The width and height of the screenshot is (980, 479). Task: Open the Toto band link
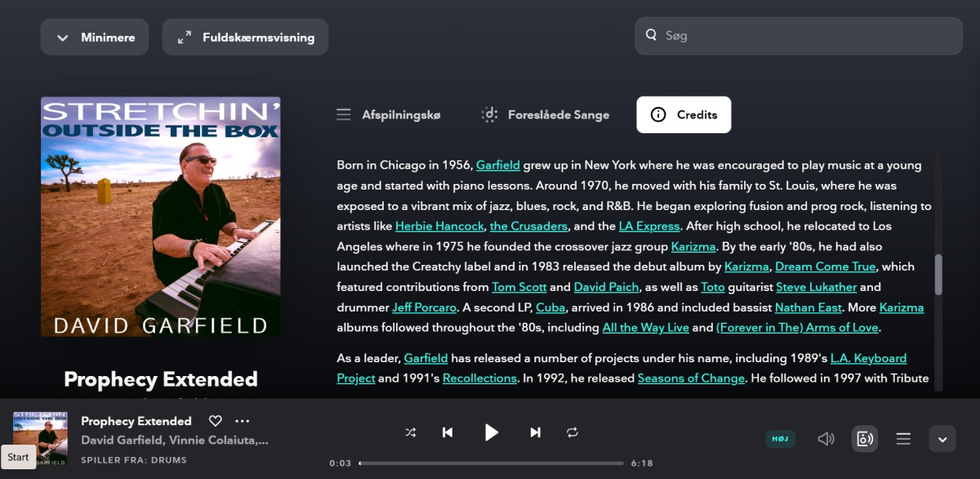point(713,287)
